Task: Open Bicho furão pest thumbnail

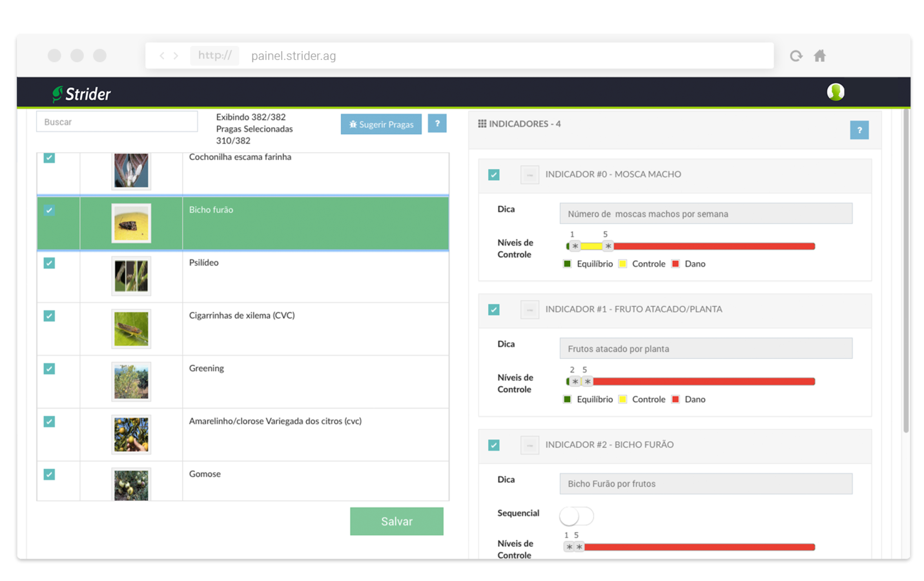Action: coord(131,223)
